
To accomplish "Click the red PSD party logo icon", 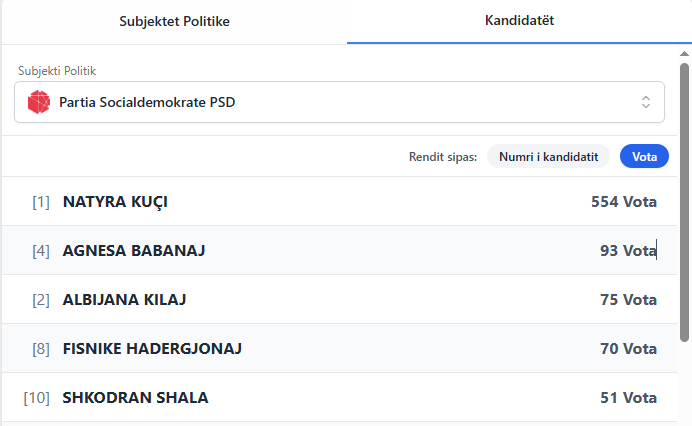I will pos(39,102).
